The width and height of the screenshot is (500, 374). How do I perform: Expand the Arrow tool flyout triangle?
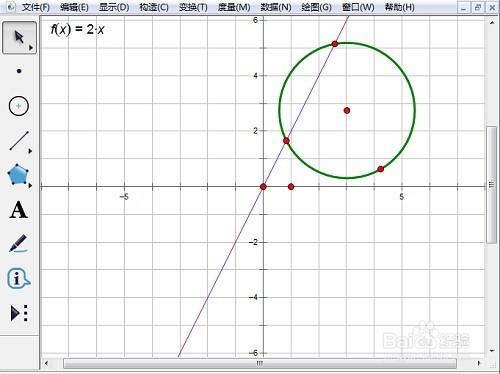coord(31,48)
